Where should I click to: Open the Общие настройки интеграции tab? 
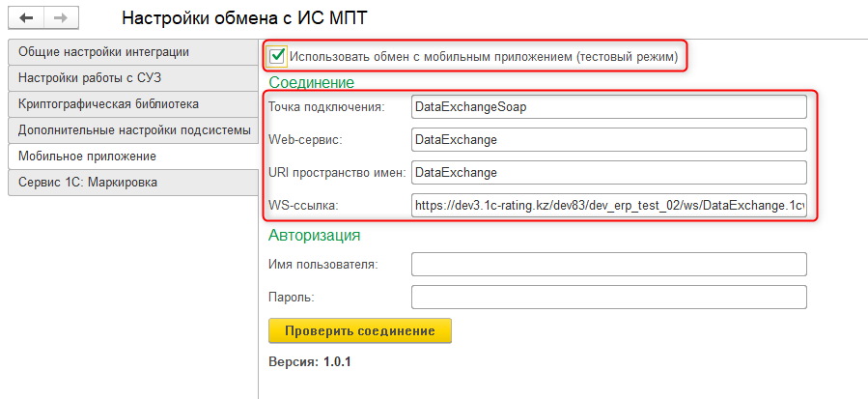[x=133, y=52]
